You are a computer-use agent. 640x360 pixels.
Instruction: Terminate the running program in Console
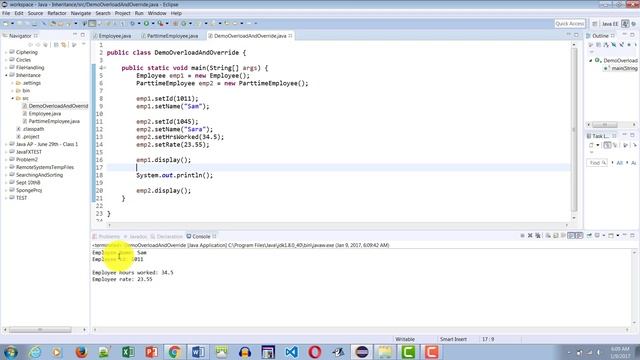(522, 236)
